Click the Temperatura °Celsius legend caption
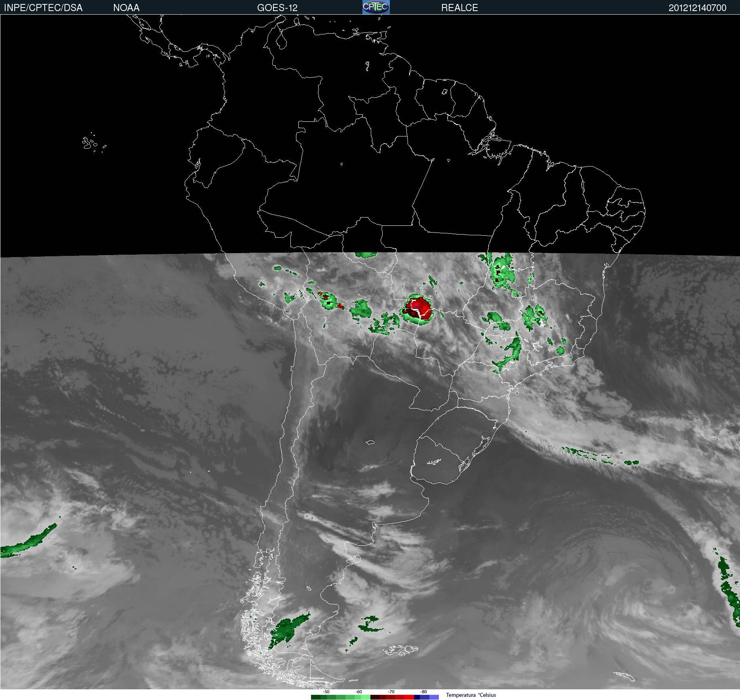Image resolution: width=740 pixels, height=700 pixels. point(471,695)
